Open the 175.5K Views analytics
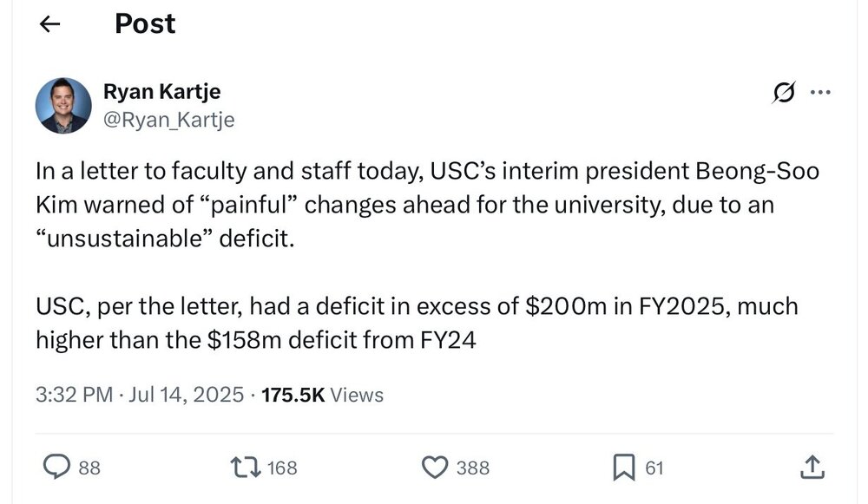 [x=322, y=395]
